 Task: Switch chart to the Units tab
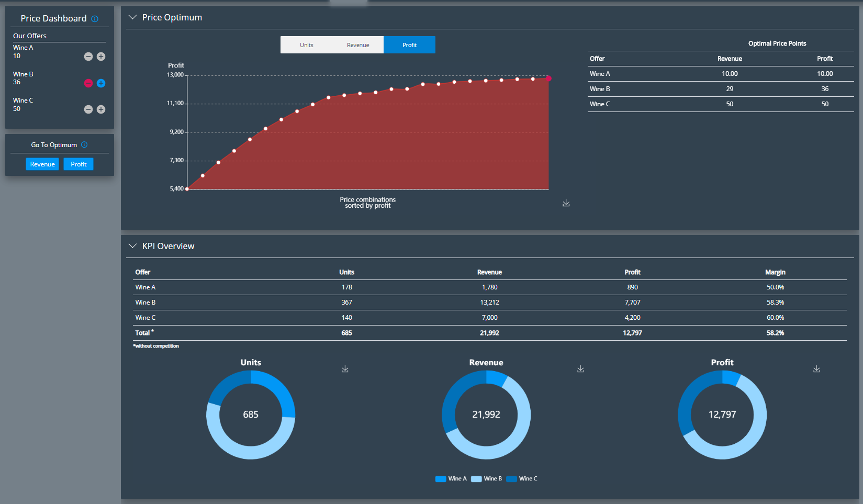(306, 45)
